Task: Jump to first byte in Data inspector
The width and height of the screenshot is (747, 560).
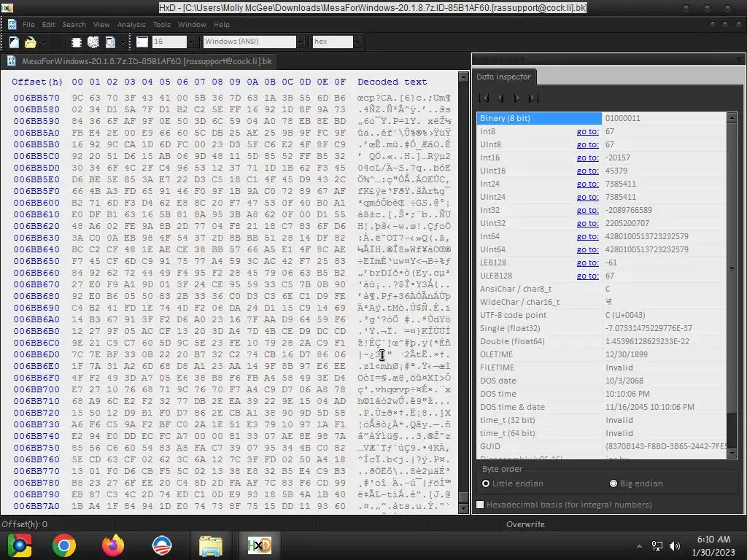Action: (x=484, y=98)
